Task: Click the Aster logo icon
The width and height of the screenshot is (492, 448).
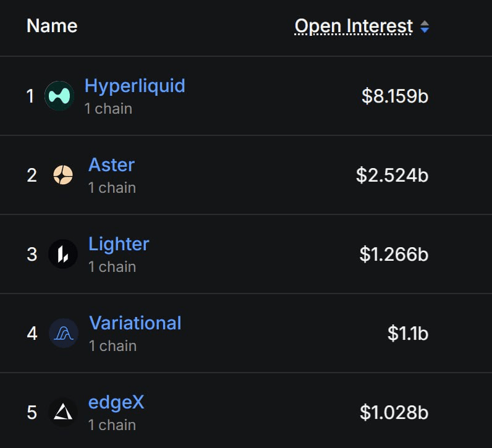Action: [x=63, y=175]
